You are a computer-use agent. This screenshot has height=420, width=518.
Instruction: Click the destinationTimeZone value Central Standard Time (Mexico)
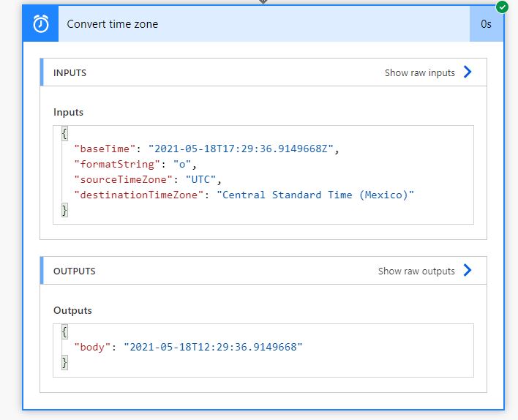coord(315,195)
